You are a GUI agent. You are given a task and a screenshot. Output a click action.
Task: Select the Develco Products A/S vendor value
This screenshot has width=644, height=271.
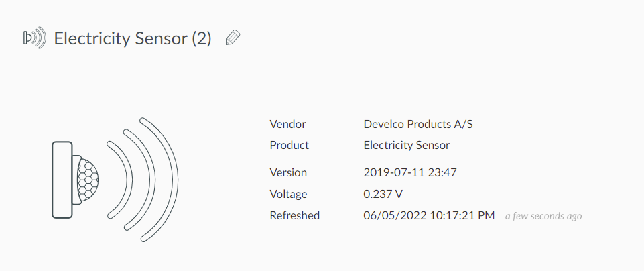click(x=418, y=124)
